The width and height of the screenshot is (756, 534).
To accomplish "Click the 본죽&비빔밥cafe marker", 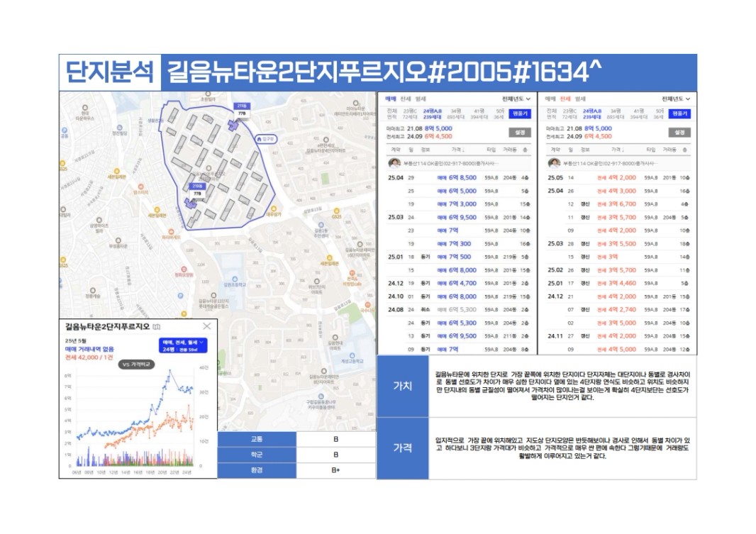I will 352,278.
